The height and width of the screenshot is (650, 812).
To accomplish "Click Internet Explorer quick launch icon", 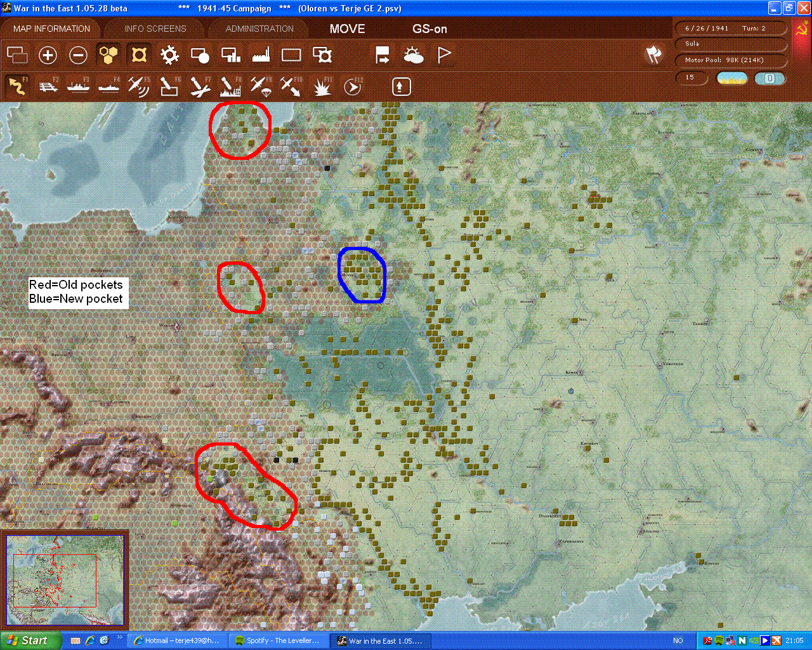I will pos(90,640).
